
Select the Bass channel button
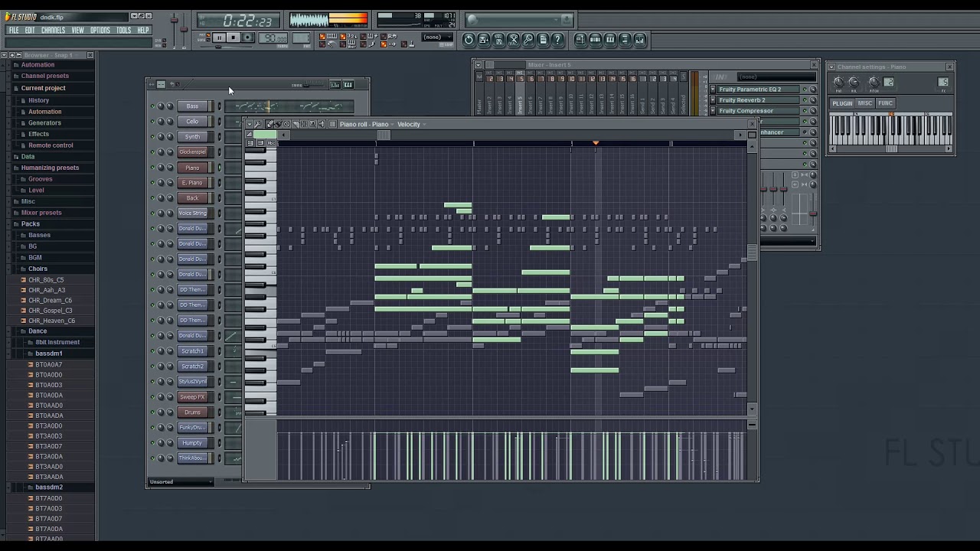point(192,106)
